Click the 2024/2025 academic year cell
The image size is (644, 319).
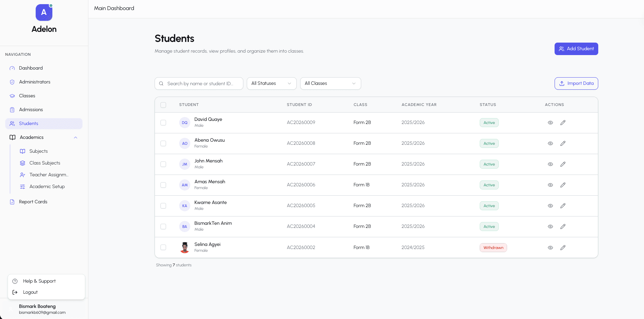pyautogui.click(x=413, y=248)
